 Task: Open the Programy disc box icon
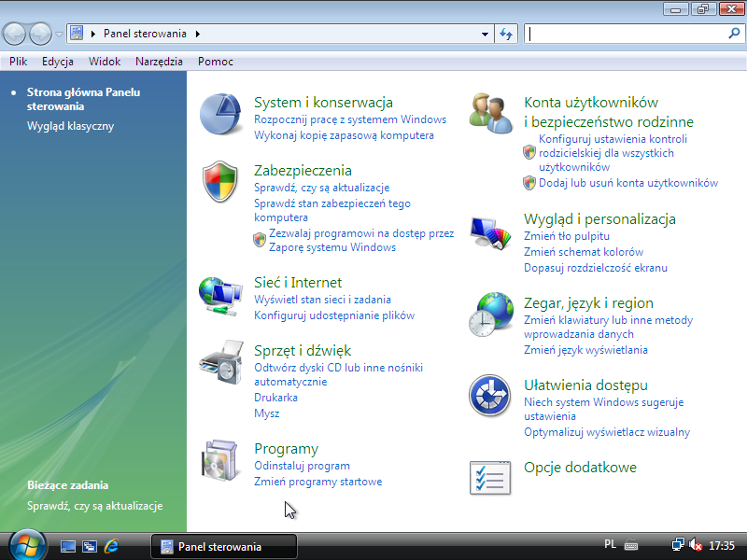pyautogui.click(x=220, y=460)
